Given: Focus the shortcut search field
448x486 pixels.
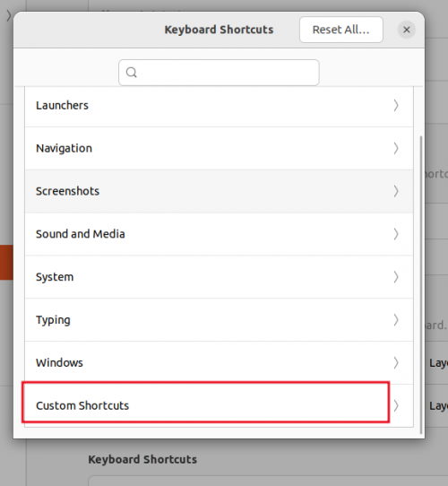Looking at the screenshot, I should (219, 73).
